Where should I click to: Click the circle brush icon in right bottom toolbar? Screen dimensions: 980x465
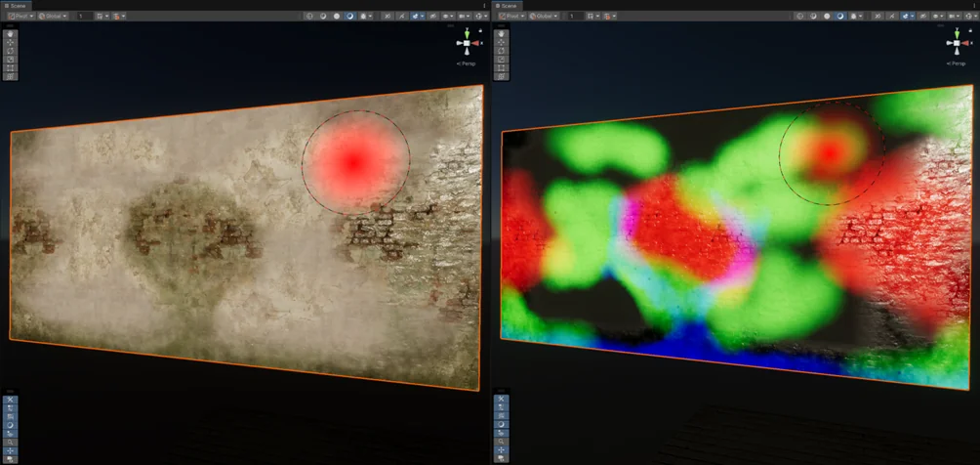point(502,424)
